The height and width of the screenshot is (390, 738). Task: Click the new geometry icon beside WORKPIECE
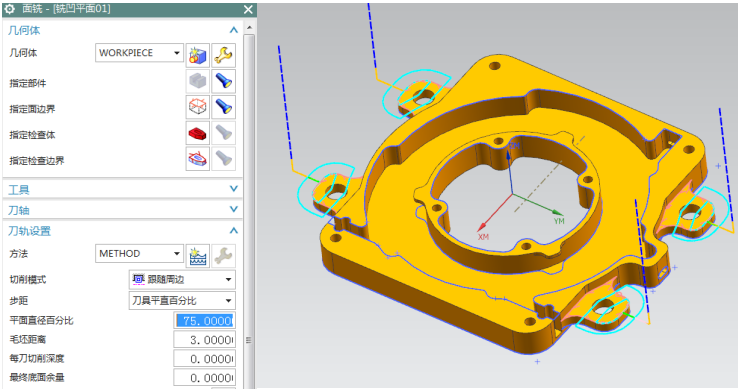point(198,56)
